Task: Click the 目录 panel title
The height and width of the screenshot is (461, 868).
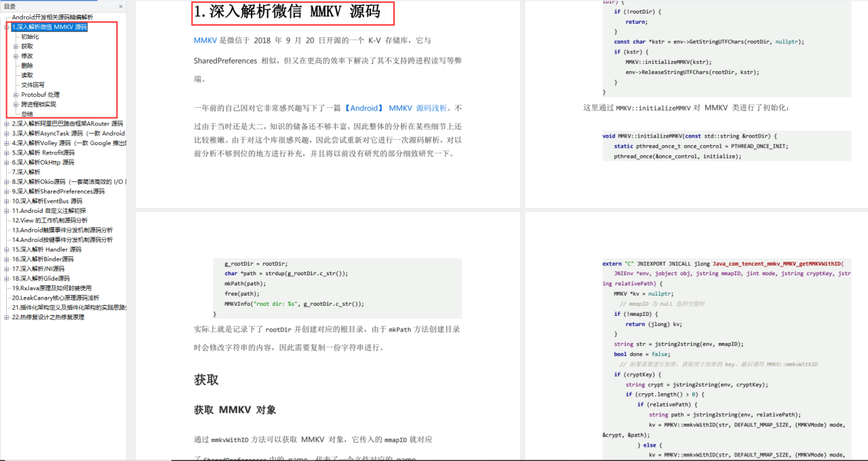Action: click(x=10, y=7)
